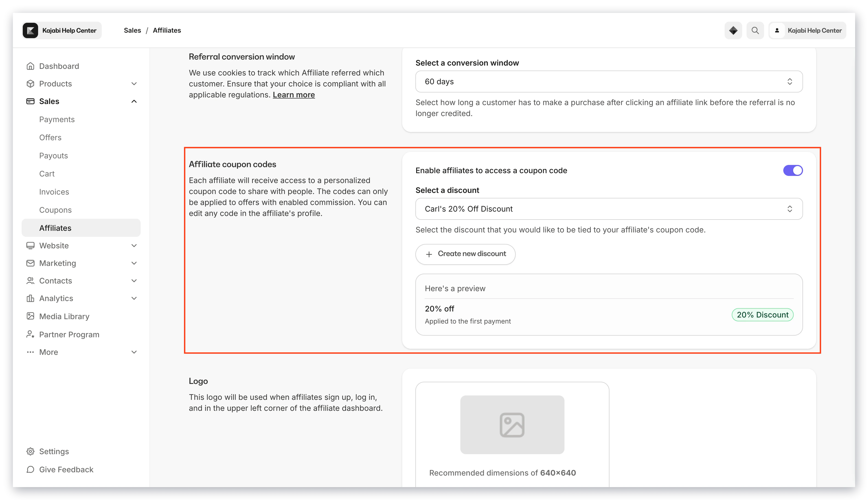Viewport: 868px width, 500px height.
Task: Expand the Marketing menu chevron
Action: (x=134, y=263)
